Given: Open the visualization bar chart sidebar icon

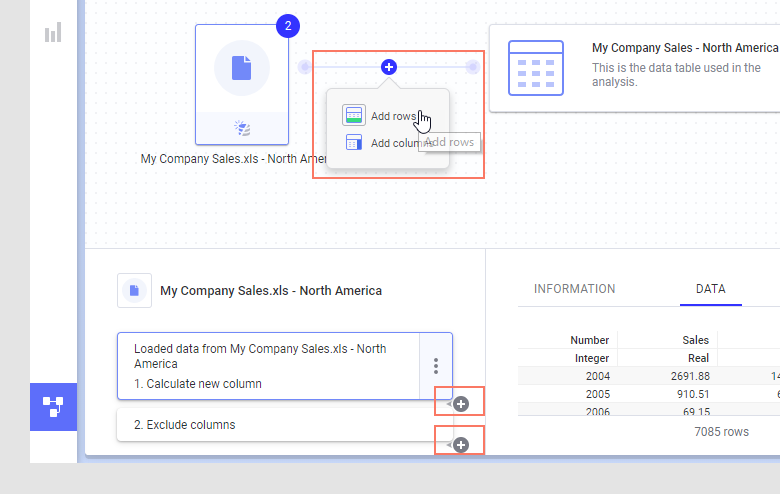Looking at the screenshot, I should 53,32.
